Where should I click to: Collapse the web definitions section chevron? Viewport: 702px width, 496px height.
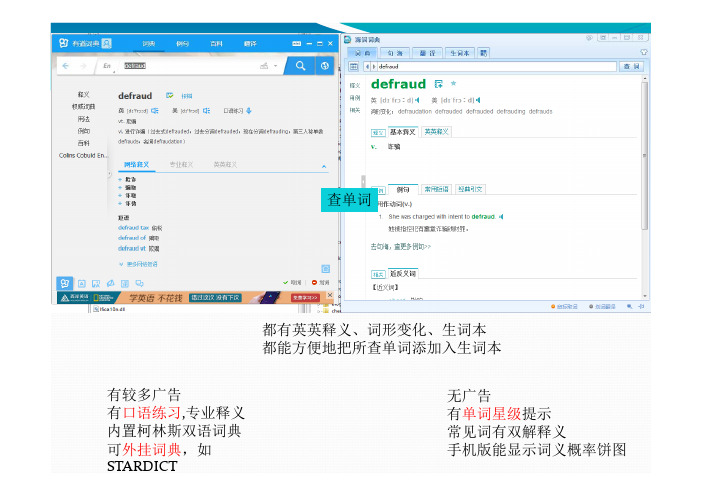324,166
